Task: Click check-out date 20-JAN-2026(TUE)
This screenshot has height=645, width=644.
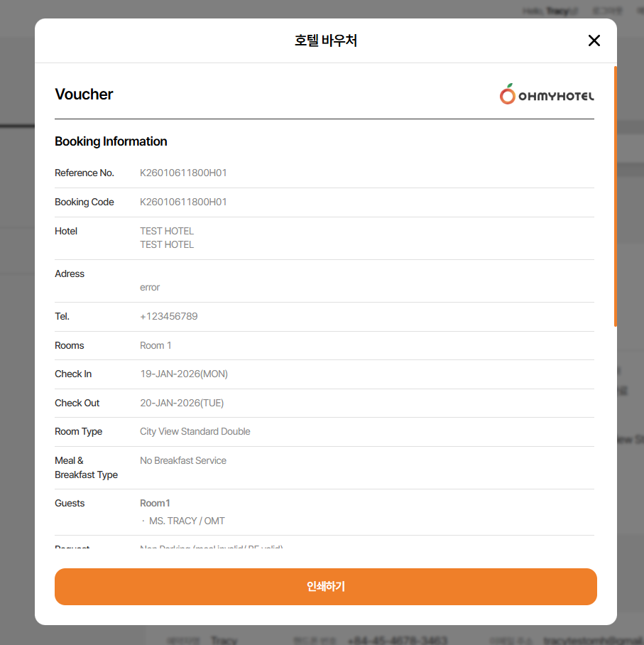Action: coord(182,403)
